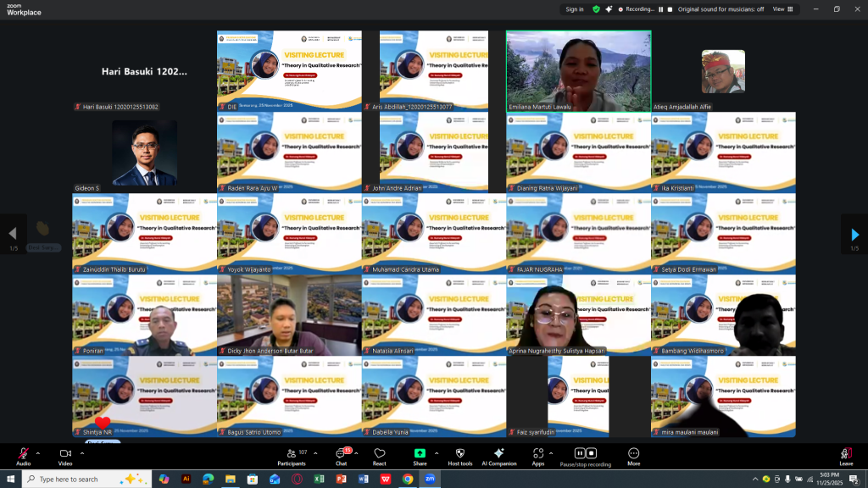Expand the Share options caret
The width and height of the screenshot is (868, 488).
click(x=437, y=452)
